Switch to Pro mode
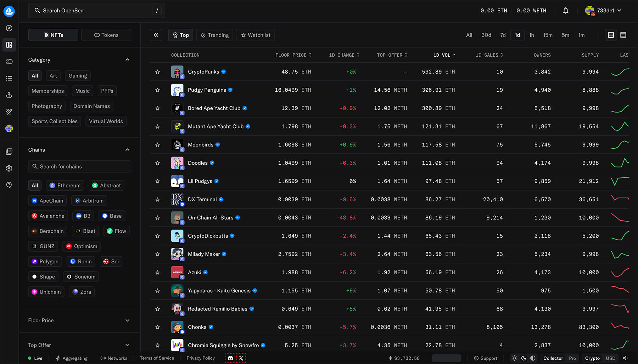The height and width of the screenshot is (364, 638). [572, 358]
